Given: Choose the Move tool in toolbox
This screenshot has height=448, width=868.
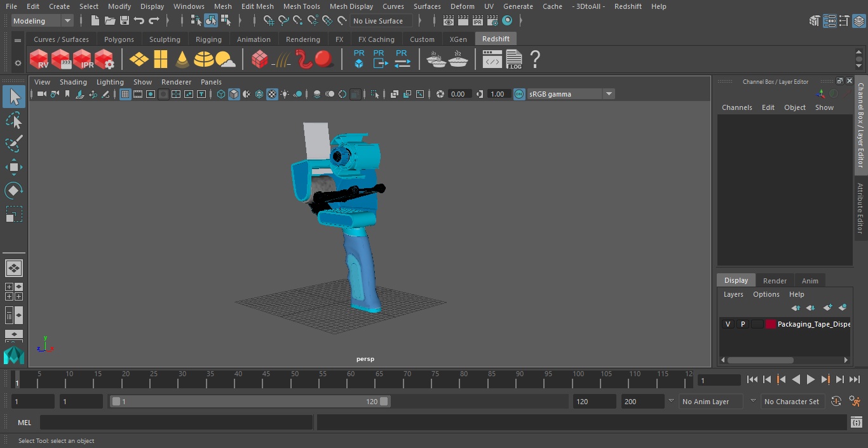Looking at the screenshot, I should click(x=14, y=167).
